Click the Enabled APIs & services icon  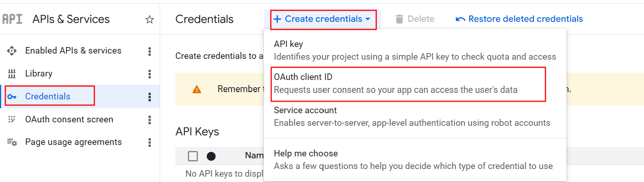pos(12,50)
